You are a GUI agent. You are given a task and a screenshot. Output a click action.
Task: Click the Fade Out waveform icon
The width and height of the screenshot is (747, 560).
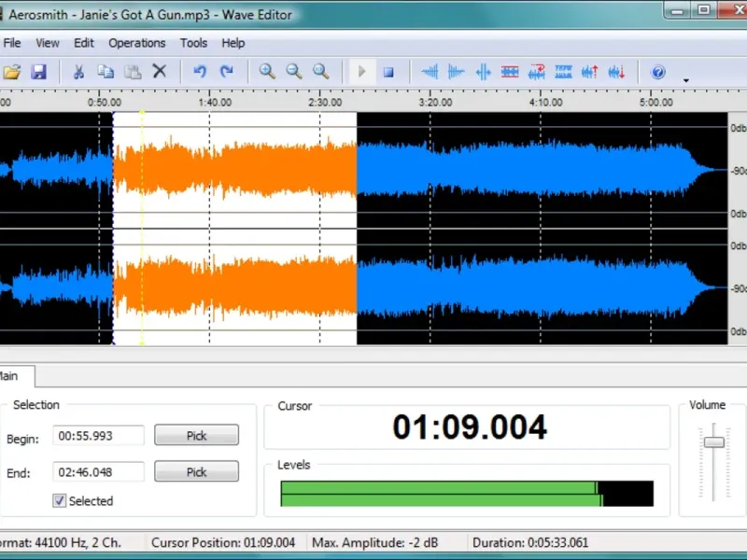click(x=456, y=72)
